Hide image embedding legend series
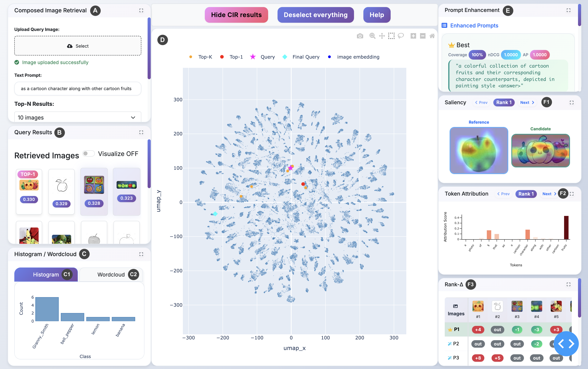 click(354, 57)
